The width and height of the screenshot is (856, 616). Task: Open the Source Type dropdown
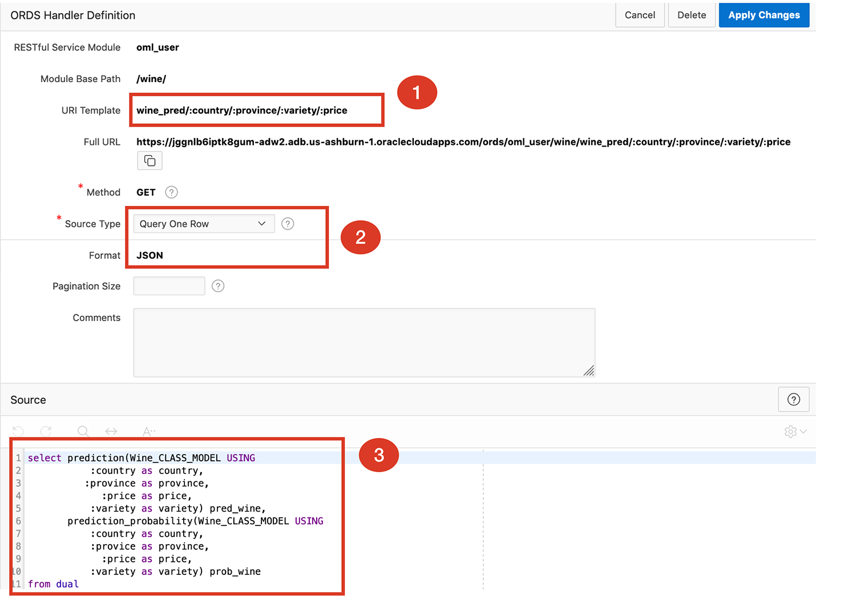pyautogui.click(x=261, y=224)
